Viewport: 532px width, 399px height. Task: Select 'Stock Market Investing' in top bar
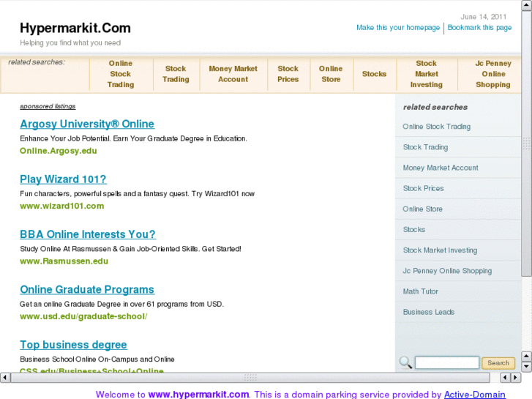click(427, 74)
